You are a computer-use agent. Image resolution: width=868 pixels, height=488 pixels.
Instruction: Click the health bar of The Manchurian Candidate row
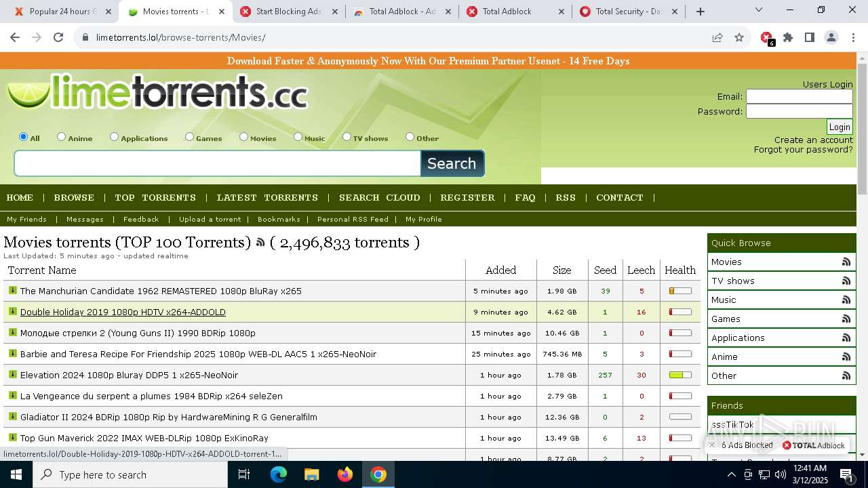(680, 291)
